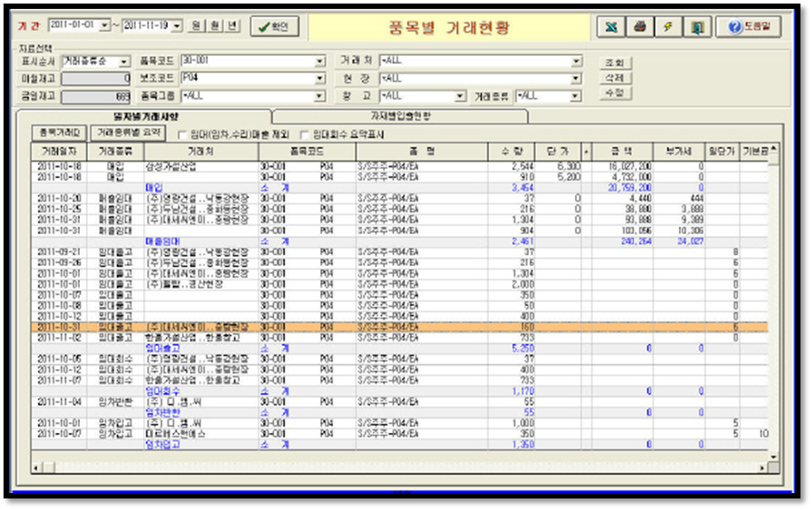Image resolution: width=812 pixels, height=510 pixels.
Task: Sort by the 거래일자 column header
Action: [59, 152]
